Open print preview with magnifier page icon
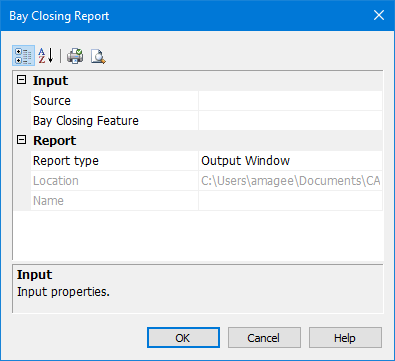This screenshot has width=395, height=361. coord(98,56)
